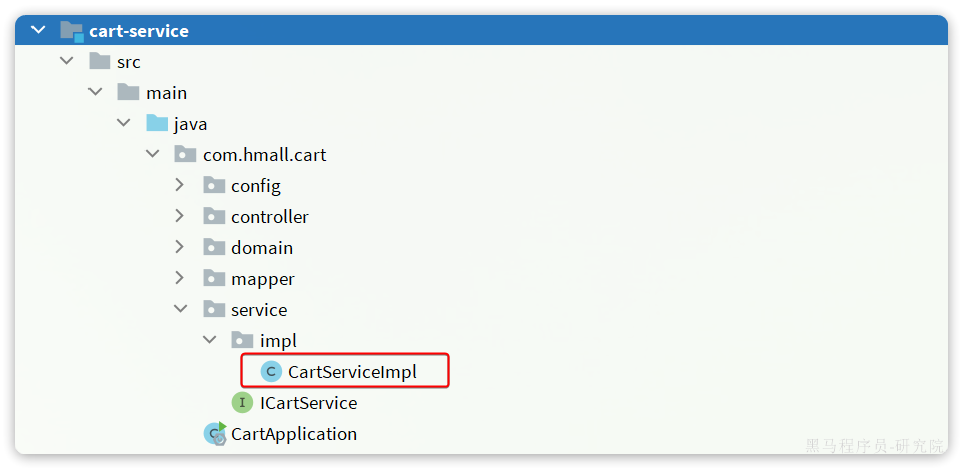Select the CartApplication file label
963x471 pixels.
[x=294, y=434]
